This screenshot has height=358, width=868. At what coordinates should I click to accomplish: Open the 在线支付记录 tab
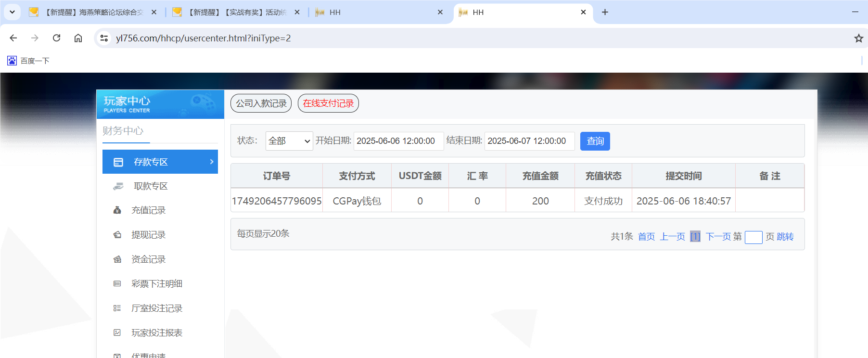pyautogui.click(x=328, y=103)
